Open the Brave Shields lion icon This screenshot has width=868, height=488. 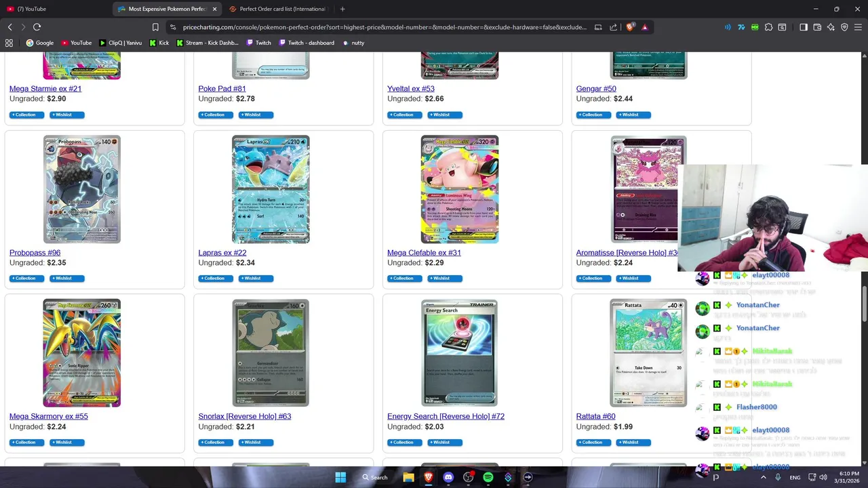tap(630, 27)
